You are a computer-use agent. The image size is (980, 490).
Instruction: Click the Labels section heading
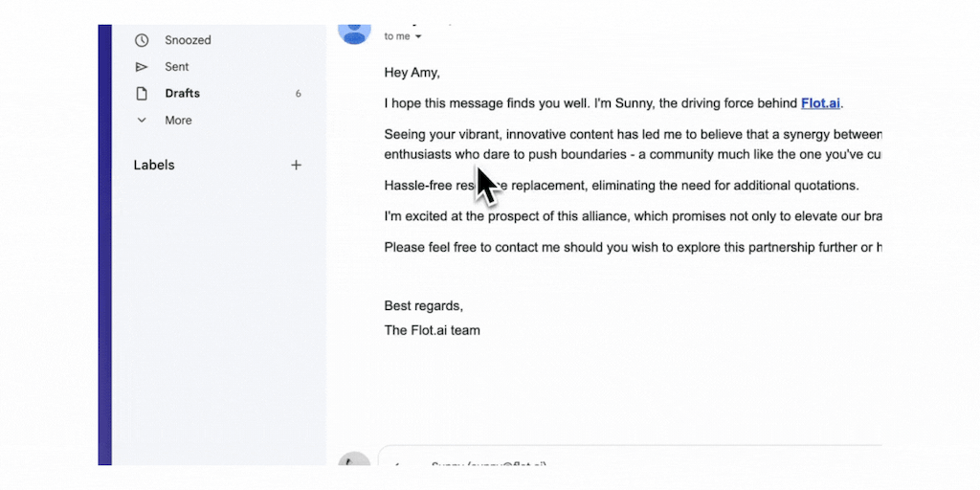pyautogui.click(x=154, y=165)
